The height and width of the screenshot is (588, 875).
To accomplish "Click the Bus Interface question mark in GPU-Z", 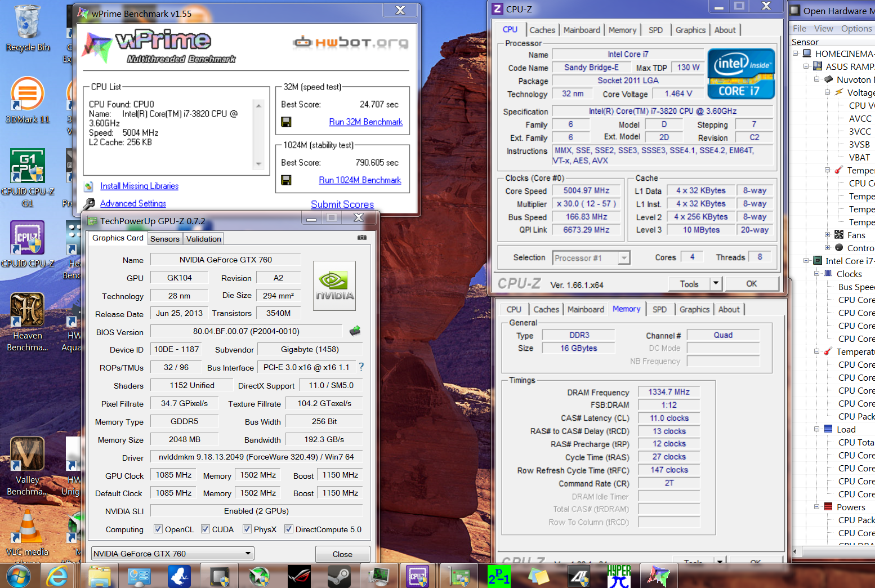I will (361, 367).
